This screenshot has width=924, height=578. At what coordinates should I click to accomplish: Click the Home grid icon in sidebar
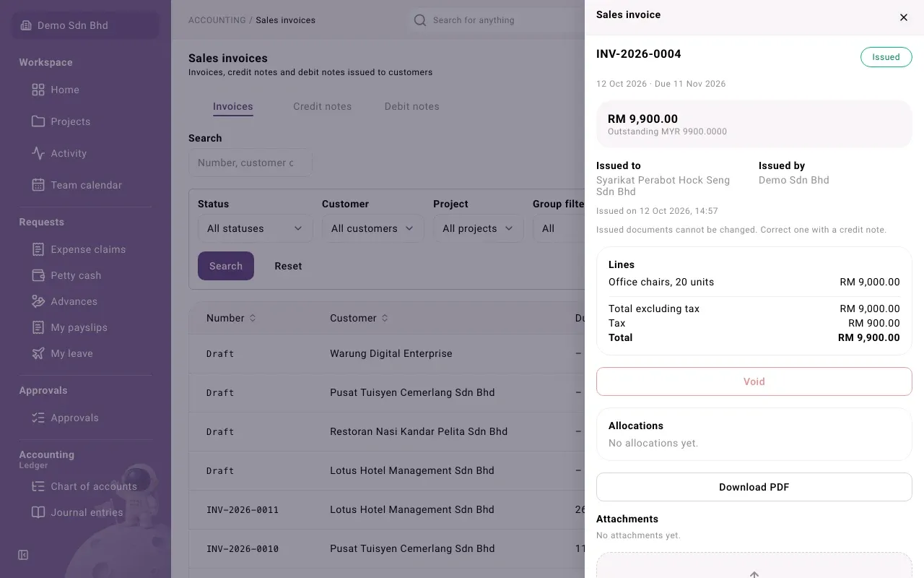click(x=38, y=90)
